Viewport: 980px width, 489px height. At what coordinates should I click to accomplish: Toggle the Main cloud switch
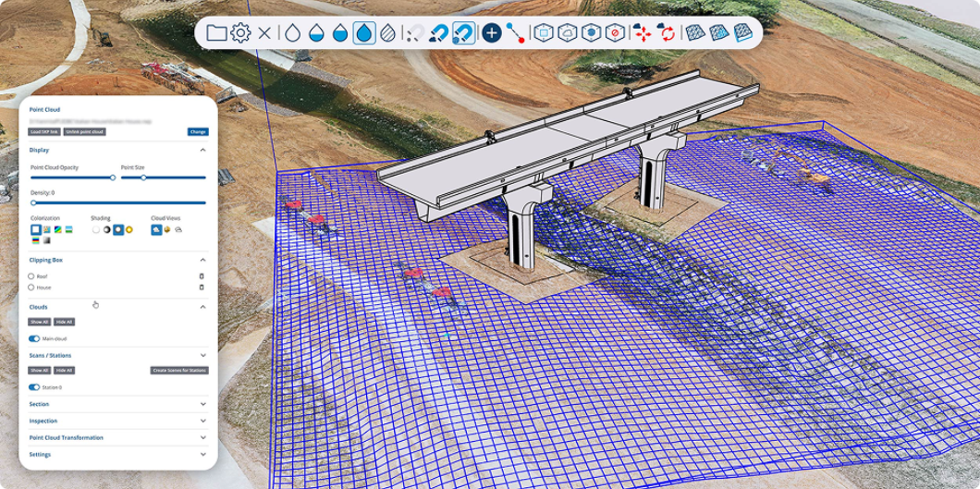34,338
